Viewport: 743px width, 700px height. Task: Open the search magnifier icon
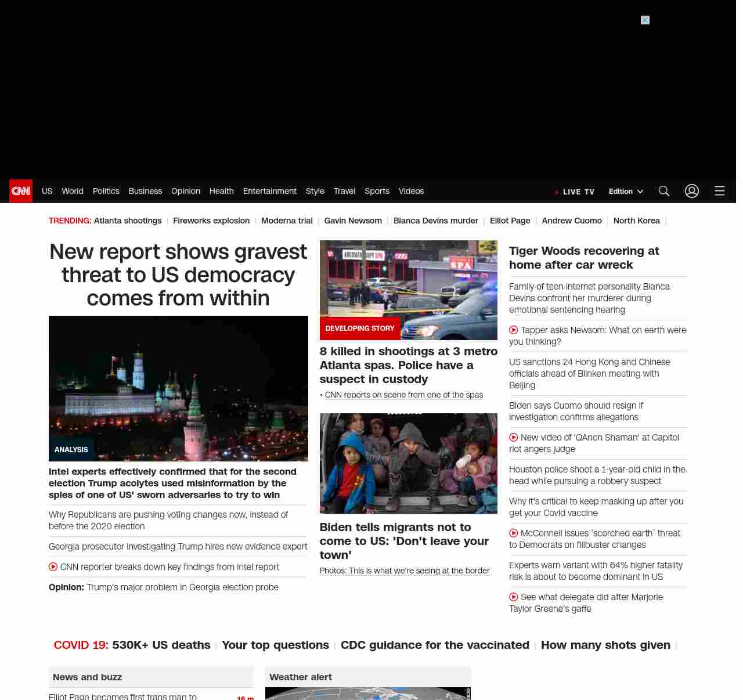pyautogui.click(x=664, y=191)
